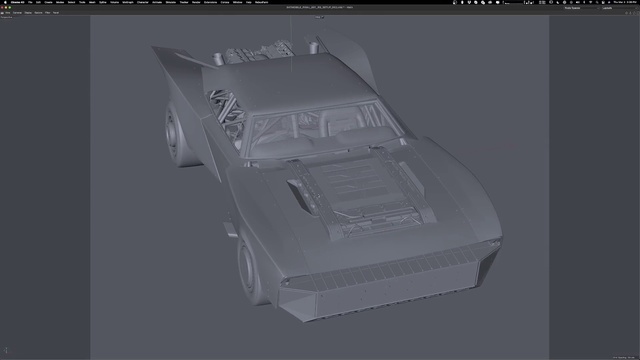Viewport: 640px width, 360px height.
Task: Open the Extensions menu
Action: (211, 2)
